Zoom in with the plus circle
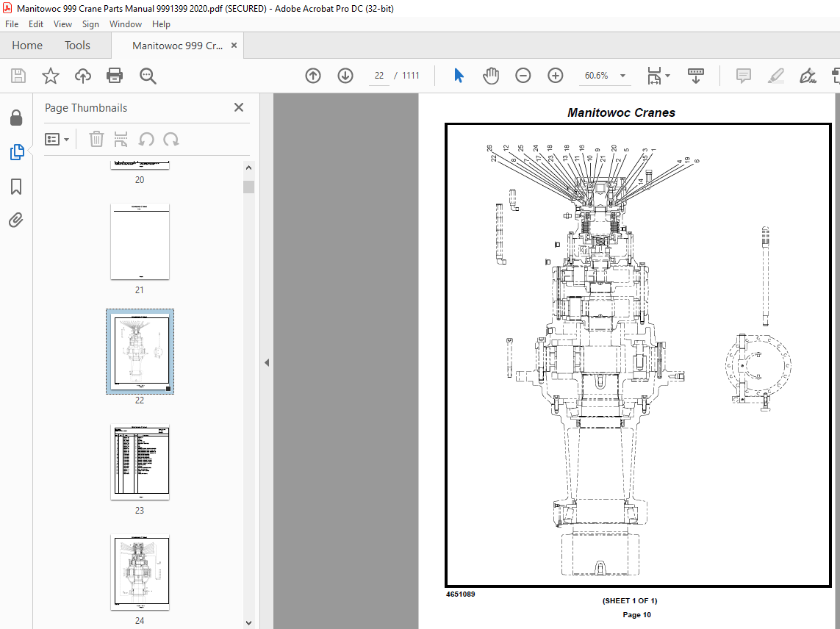 pos(555,76)
